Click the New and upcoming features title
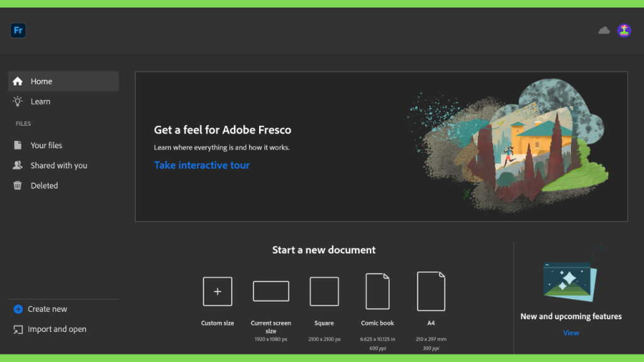Image resolution: width=644 pixels, height=362 pixels. coord(571,317)
